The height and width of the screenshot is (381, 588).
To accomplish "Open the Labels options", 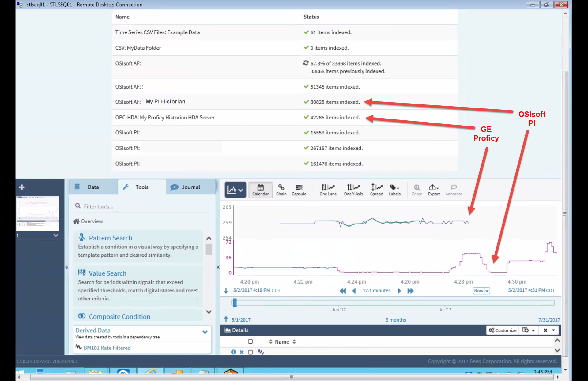I will click(394, 190).
